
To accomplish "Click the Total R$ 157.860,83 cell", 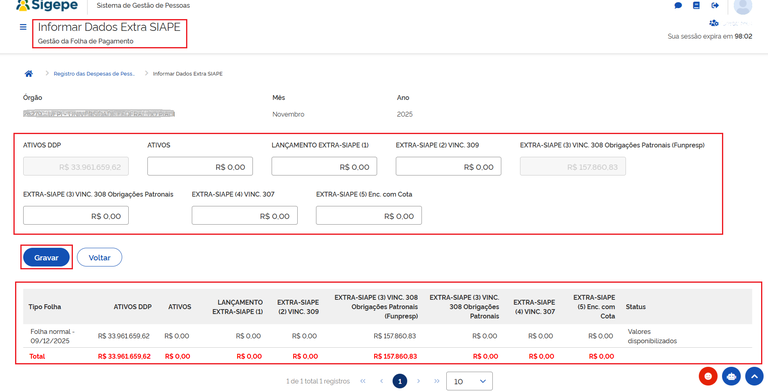I will (x=395, y=356).
